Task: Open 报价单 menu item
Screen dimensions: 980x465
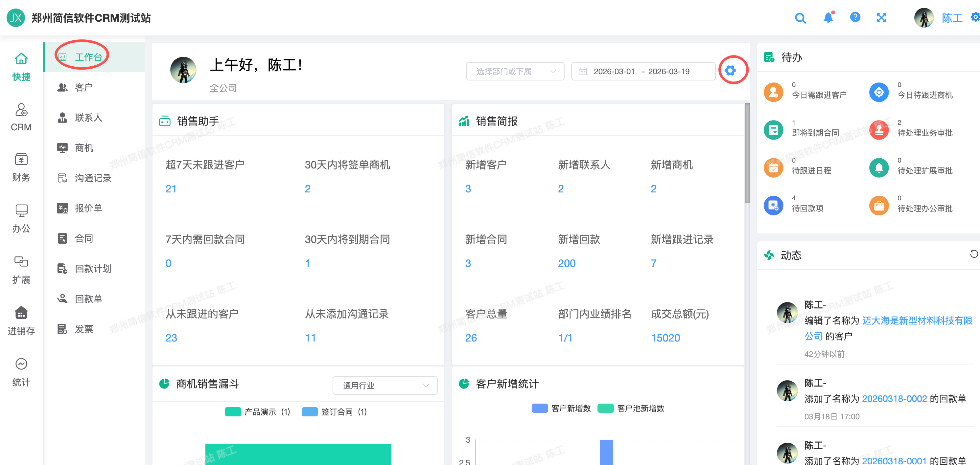Action: coord(94,208)
